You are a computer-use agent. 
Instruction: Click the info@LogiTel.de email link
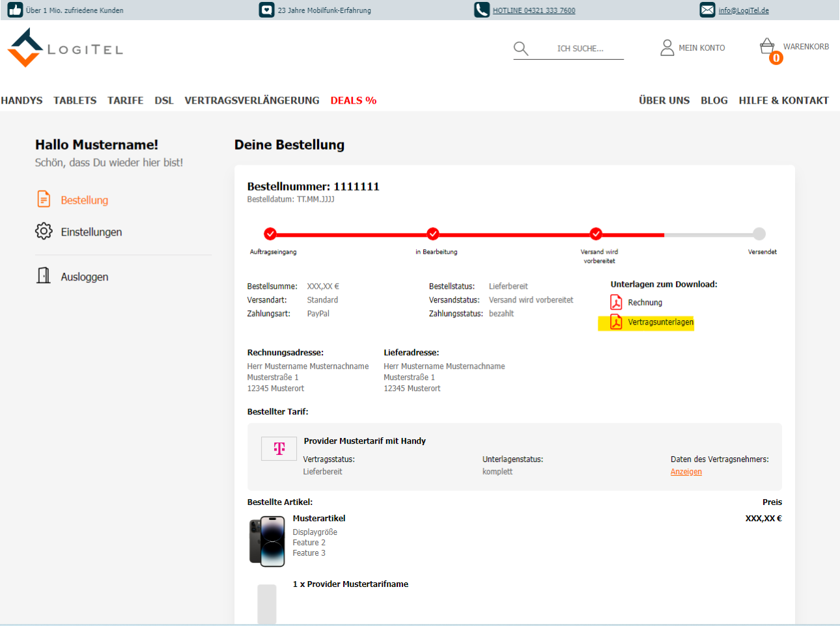coord(744,10)
